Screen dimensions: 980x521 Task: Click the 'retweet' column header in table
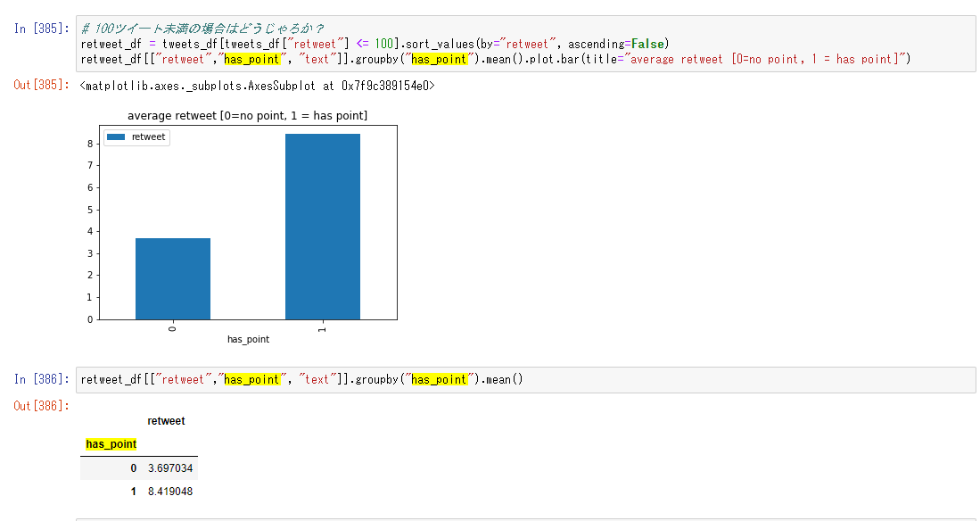coord(166,421)
